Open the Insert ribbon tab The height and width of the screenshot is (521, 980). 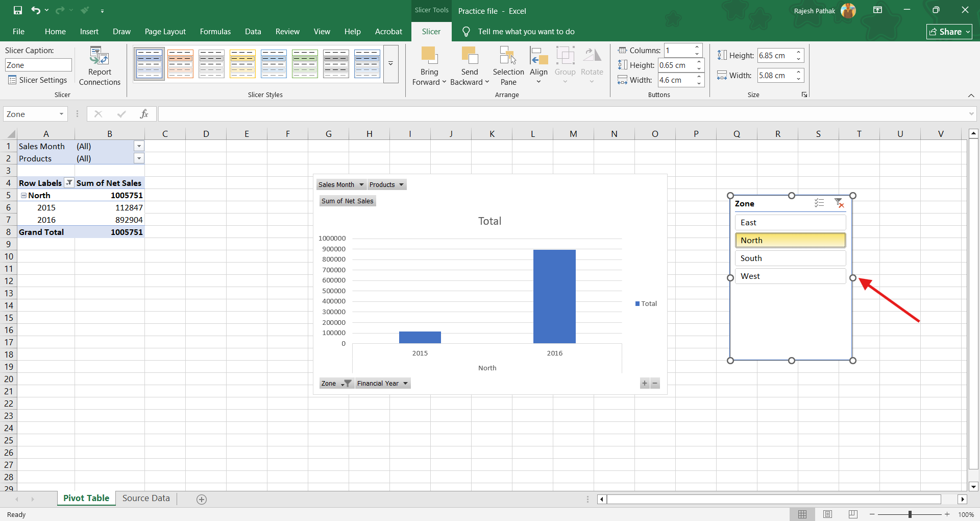click(x=89, y=32)
